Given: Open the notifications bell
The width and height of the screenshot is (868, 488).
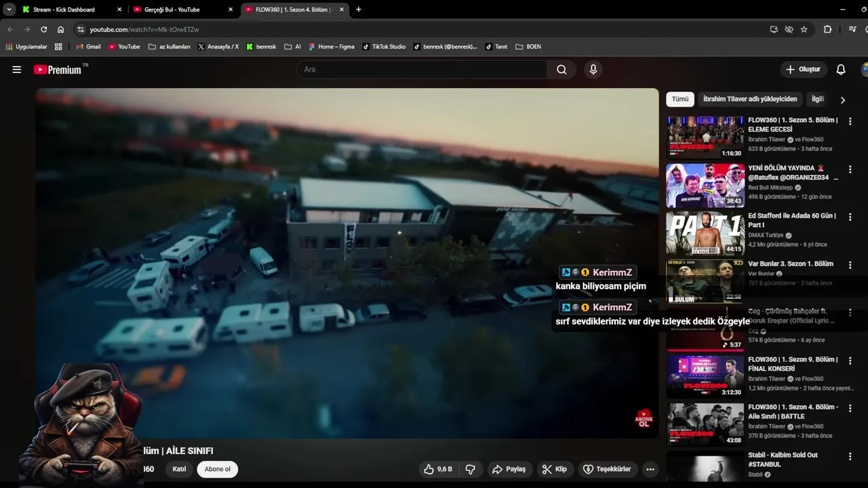Looking at the screenshot, I should tap(840, 69).
